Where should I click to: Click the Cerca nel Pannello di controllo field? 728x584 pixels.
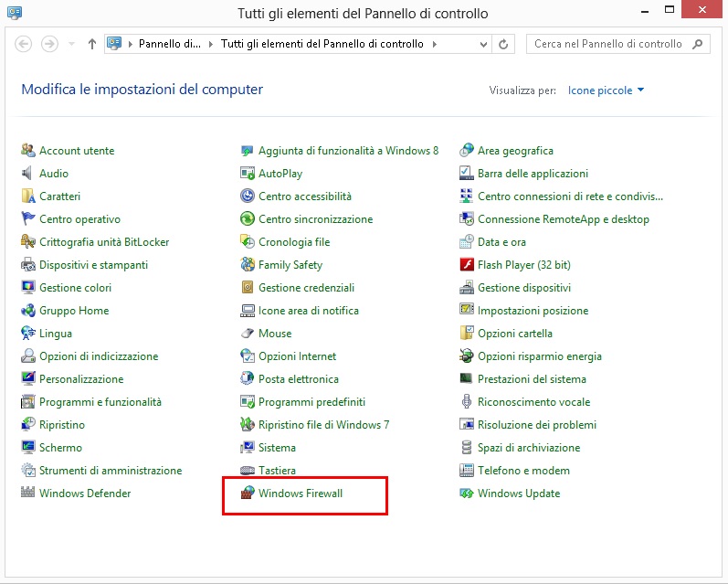click(607, 44)
